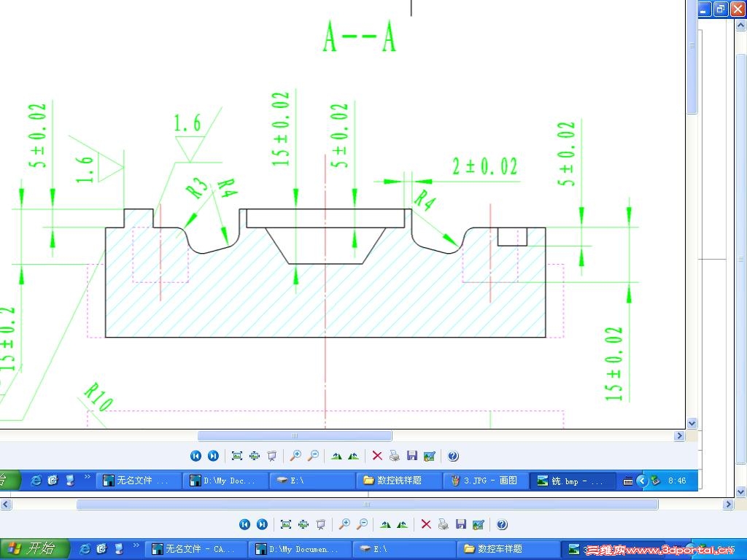Click 铣.bmp item in embedded taskbar
The width and height of the screenshot is (747, 560).
(x=573, y=481)
